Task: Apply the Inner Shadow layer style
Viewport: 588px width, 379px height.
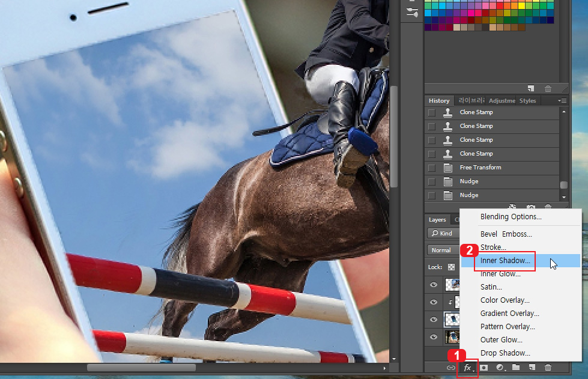Action: [x=503, y=261]
